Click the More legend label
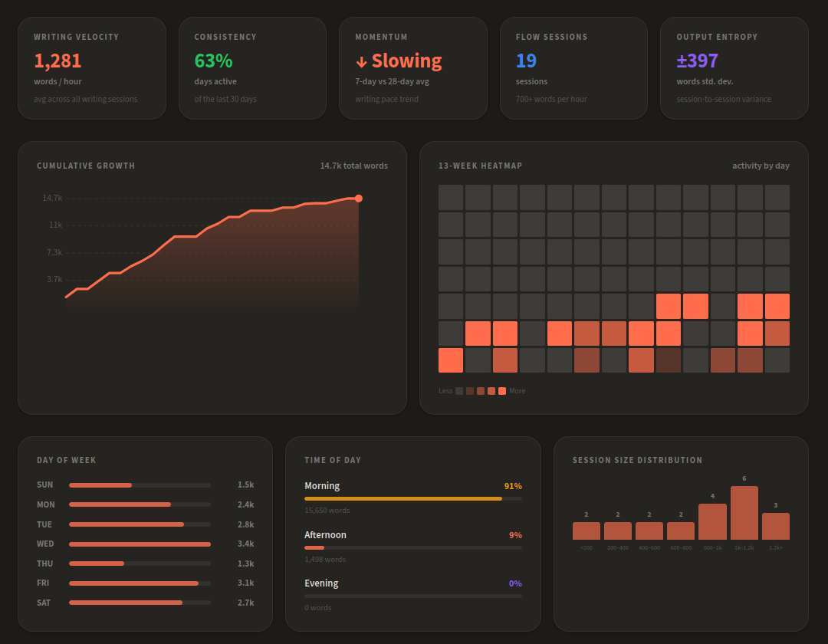828x644 pixels. click(517, 391)
